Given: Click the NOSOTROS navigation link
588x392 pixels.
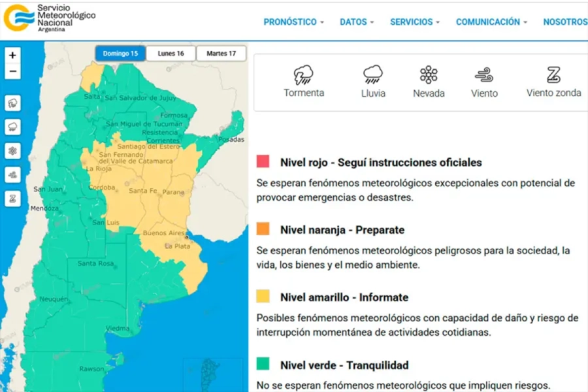Looking at the screenshot, I should click(564, 22).
